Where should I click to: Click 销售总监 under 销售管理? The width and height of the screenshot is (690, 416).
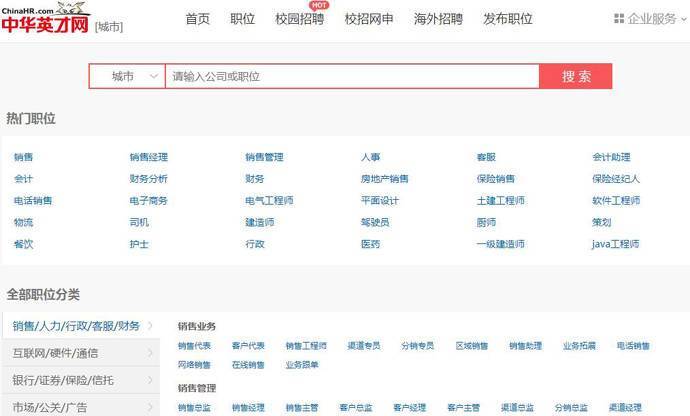[x=195, y=408]
